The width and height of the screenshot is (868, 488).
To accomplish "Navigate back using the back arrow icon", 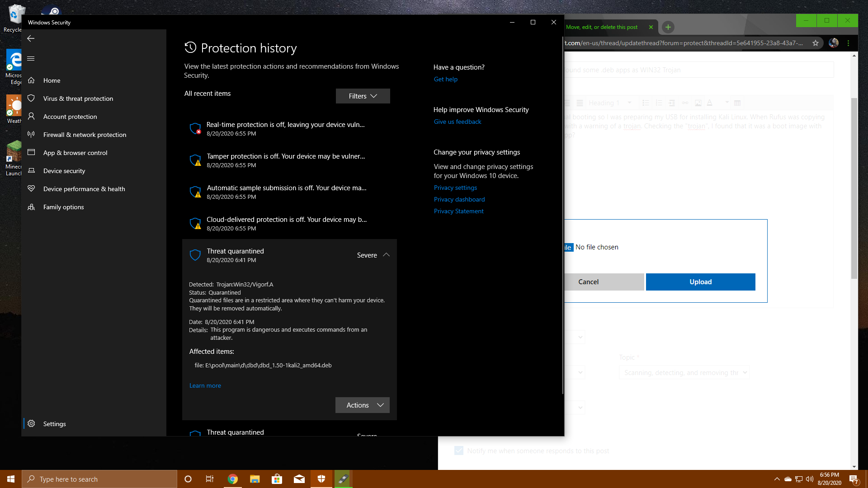I will pyautogui.click(x=31, y=38).
